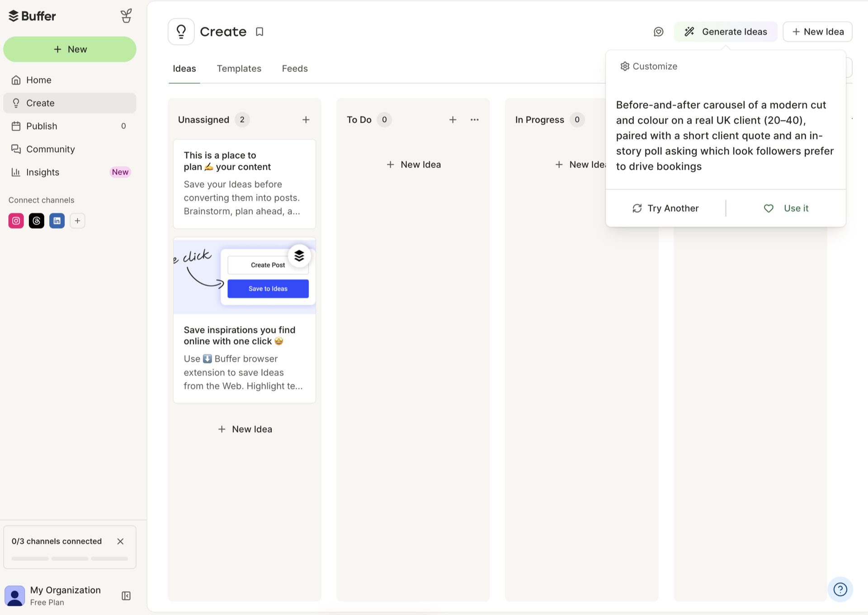The height and width of the screenshot is (615, 868).
Task: Open Insights in sidebar
Action: pos(70,172)
